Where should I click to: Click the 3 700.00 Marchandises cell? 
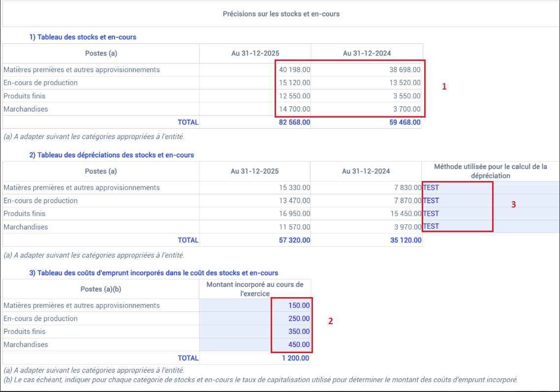pyautogui.click(x=367, y=109)
